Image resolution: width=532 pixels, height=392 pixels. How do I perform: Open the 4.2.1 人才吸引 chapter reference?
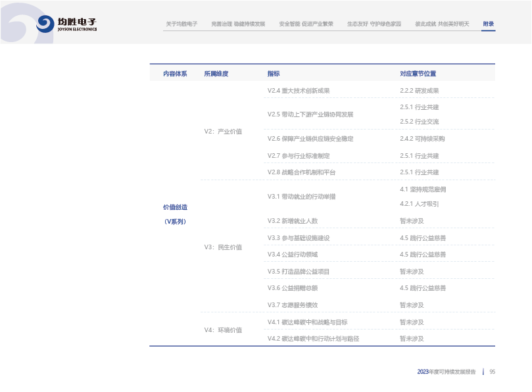(x=419, y=204)
